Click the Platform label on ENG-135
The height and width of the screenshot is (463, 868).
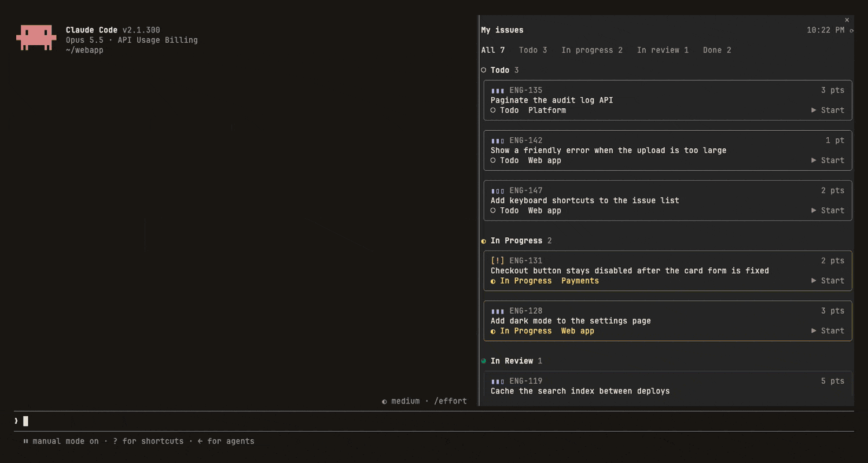[x=547, y=111]
